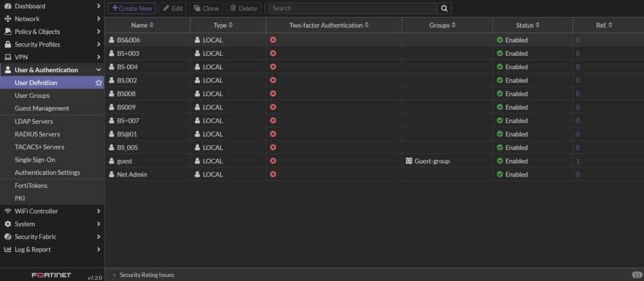Collapse the User & Authentication menu
The width and height of the screenshot is (644, 281).
(x=99, y=70)
